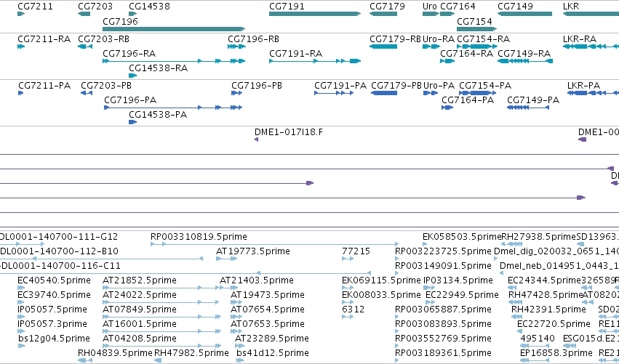Click the CG14538-PA protein label
This screenshot has height=364, width=619.
click(158, 115)
